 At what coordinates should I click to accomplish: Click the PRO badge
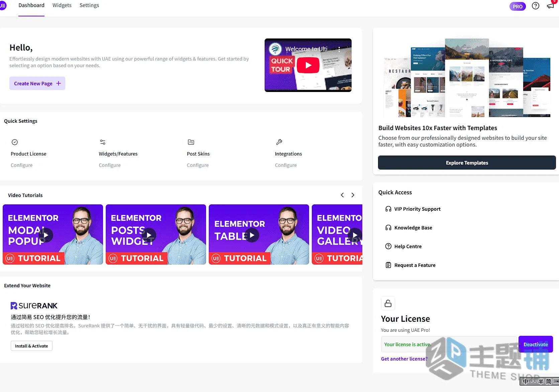pos(518,6)
